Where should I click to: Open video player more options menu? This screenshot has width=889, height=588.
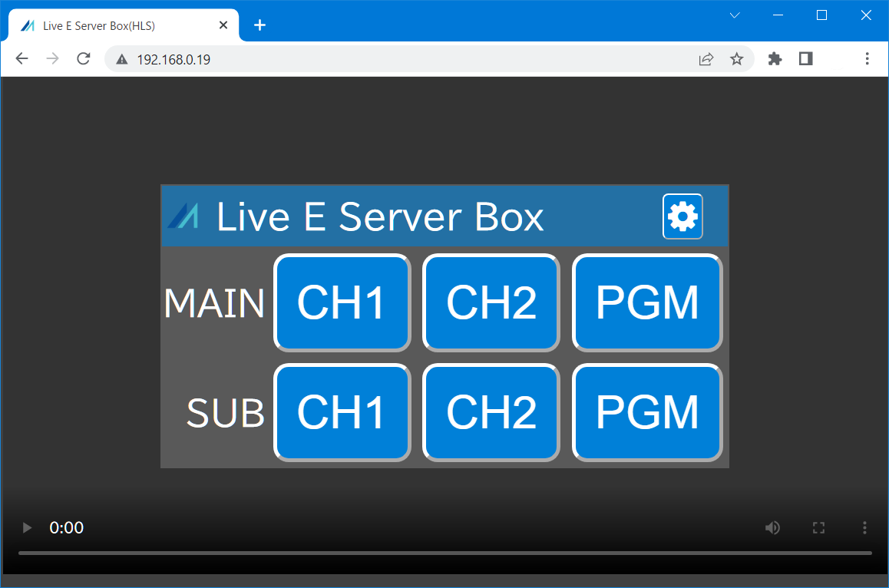pyautogui.click(x=864, y=528)
